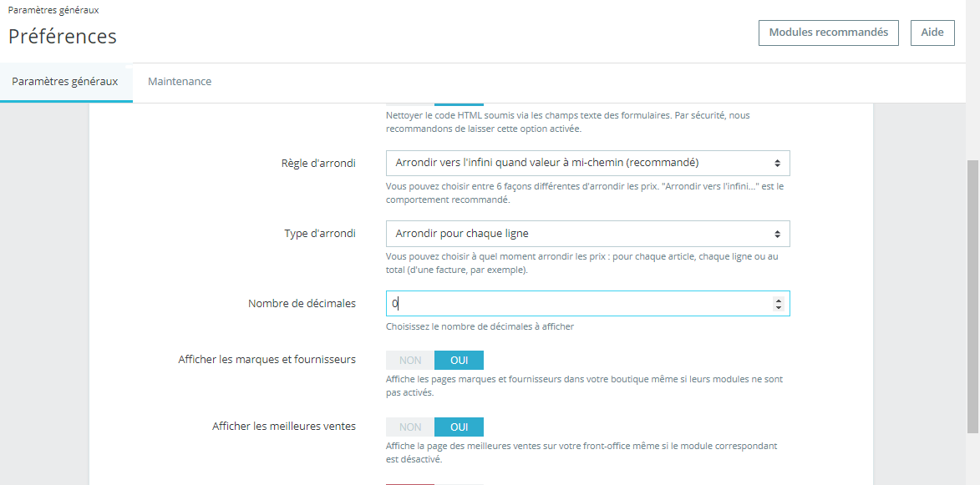
Task: Click the Paramètres généraux breadcrumb text
Action: coord(53,10)
